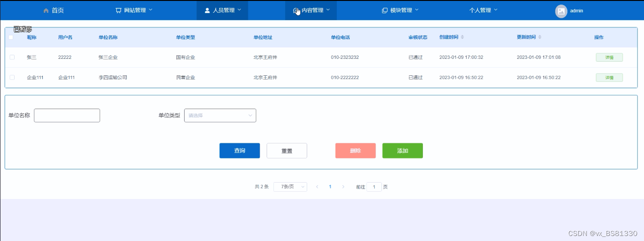
Task: Go to previous page with left arrow
Action: (x=317, y=187)
